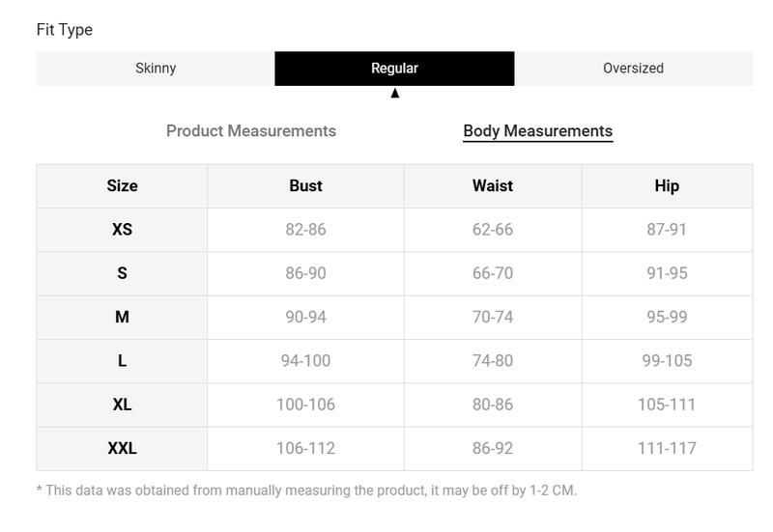Select the Oversized fit type
Viewport: 773px width, 532px height.
point(634,69)
